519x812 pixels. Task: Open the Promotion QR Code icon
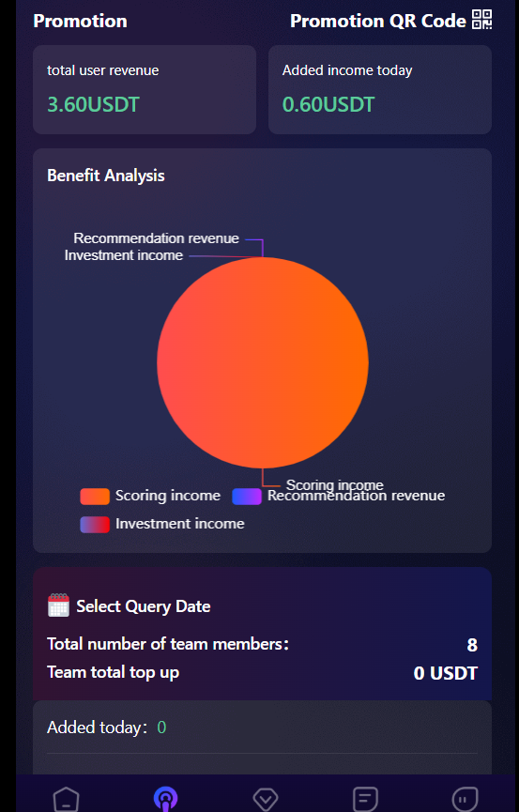481,20
